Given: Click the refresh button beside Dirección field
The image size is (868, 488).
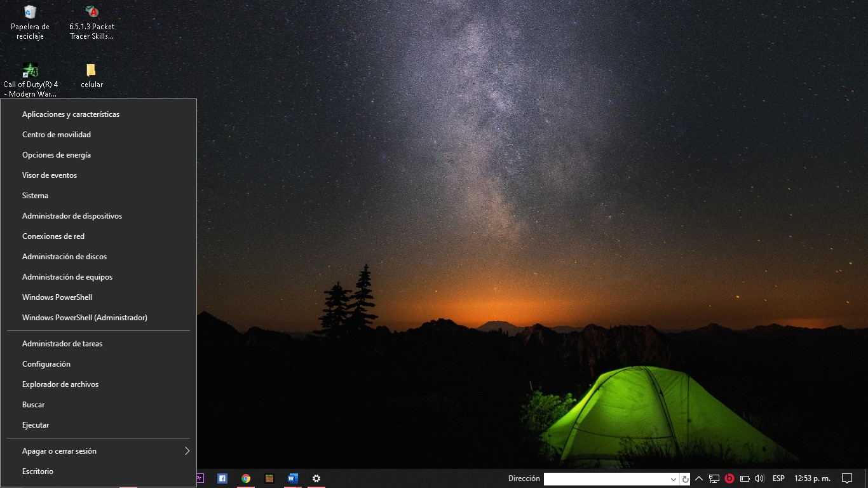Looking at the screenshot, I should coord(685,479).
